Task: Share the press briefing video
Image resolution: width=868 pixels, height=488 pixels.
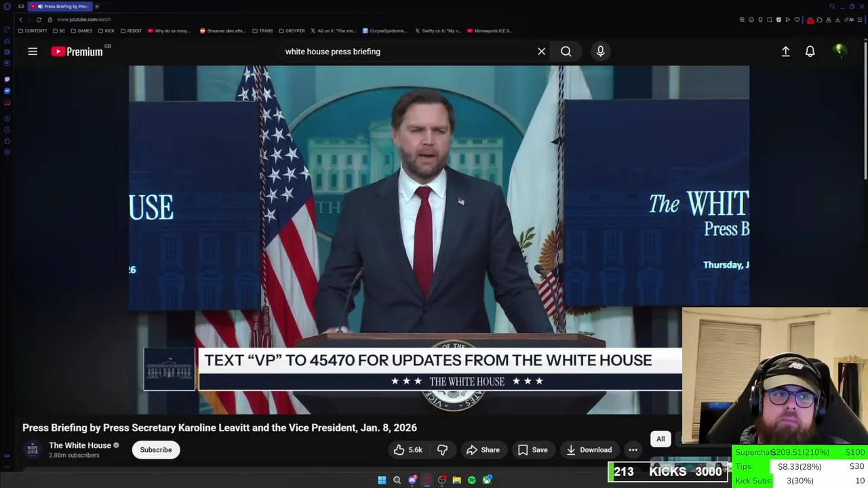Action: [x=483, y=449]
